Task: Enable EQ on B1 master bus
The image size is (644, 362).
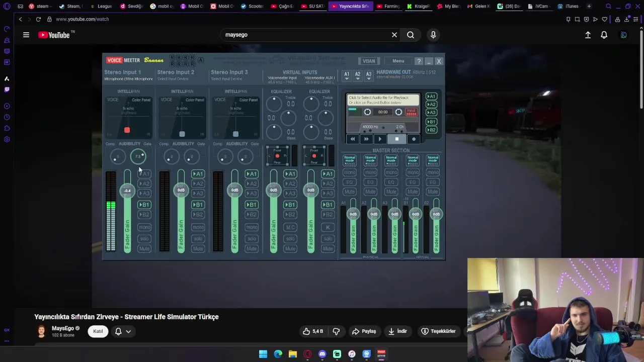Action: pyautogui.click(x=413, y=182)
